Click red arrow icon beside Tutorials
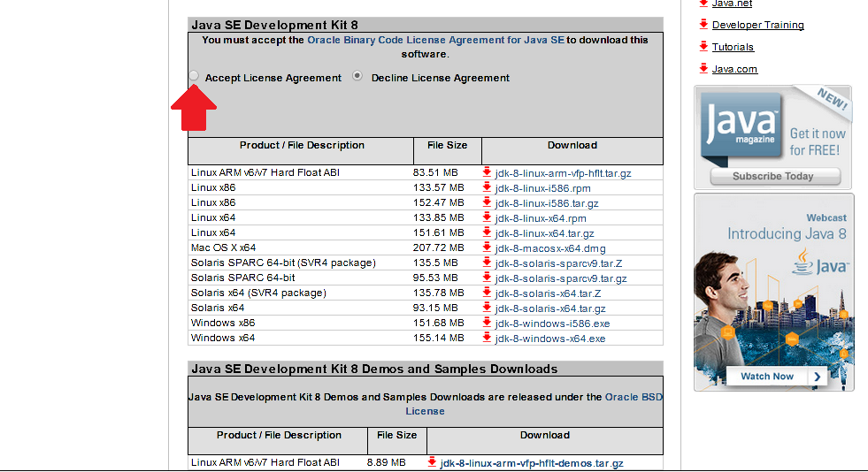This screenshot has width=868, height=472. pos(703,46)
